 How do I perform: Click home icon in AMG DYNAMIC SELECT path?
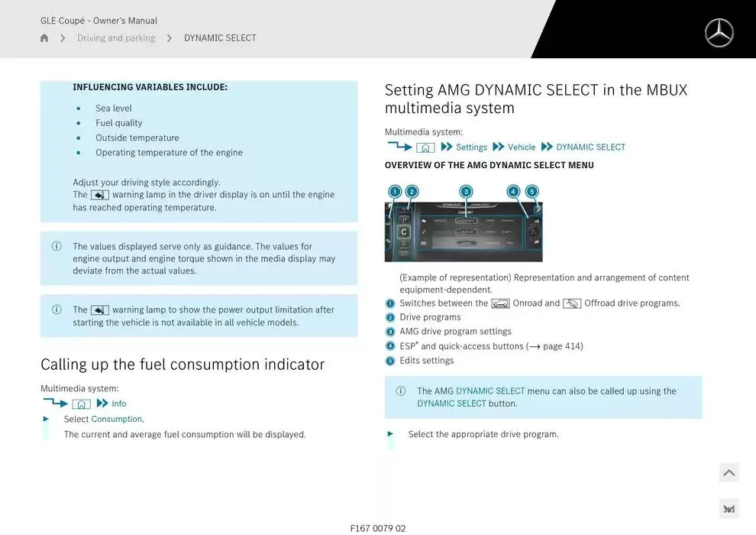pos(425,148)
